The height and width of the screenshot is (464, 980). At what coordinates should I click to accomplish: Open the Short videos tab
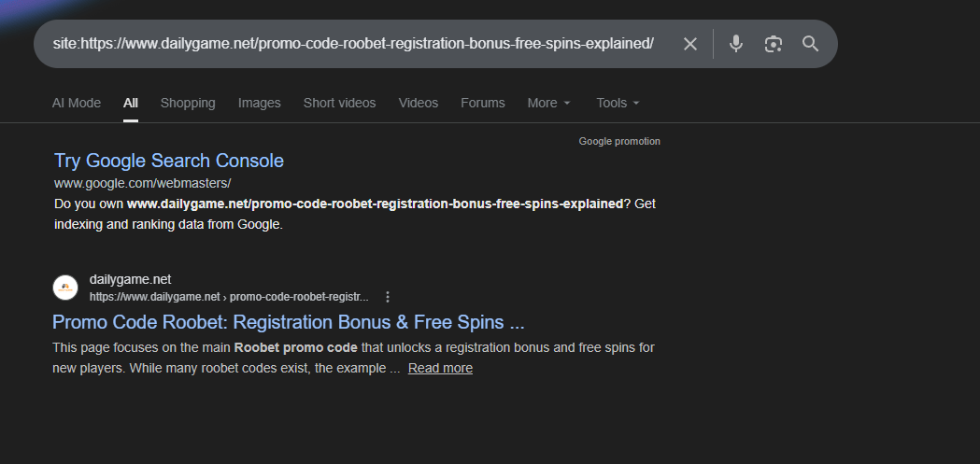coord(339,103)
